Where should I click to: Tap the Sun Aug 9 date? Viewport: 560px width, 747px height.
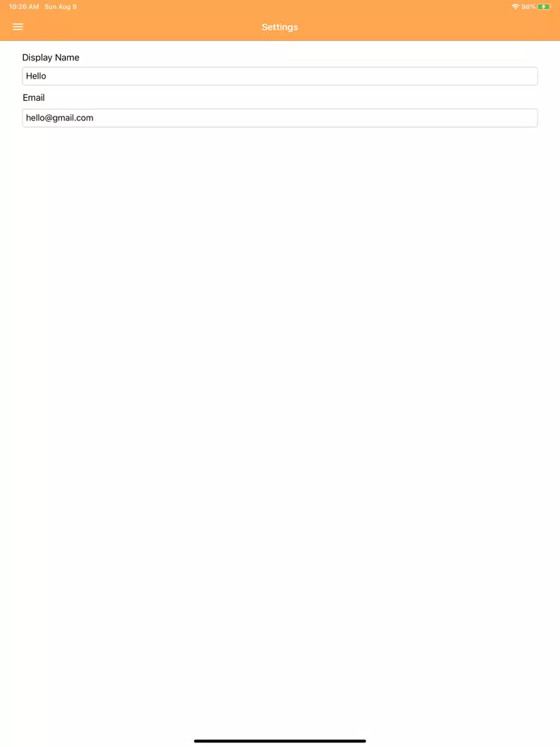tap(60, 7)
